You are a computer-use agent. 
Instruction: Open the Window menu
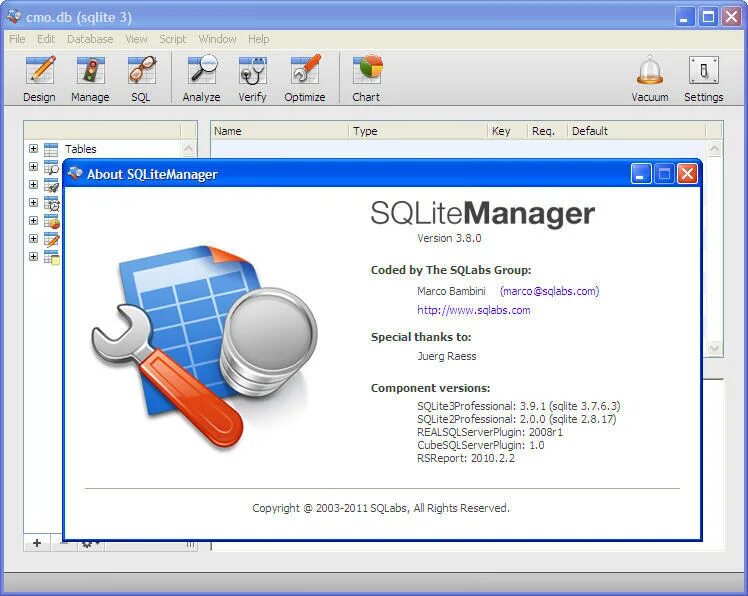pos(217,39)
